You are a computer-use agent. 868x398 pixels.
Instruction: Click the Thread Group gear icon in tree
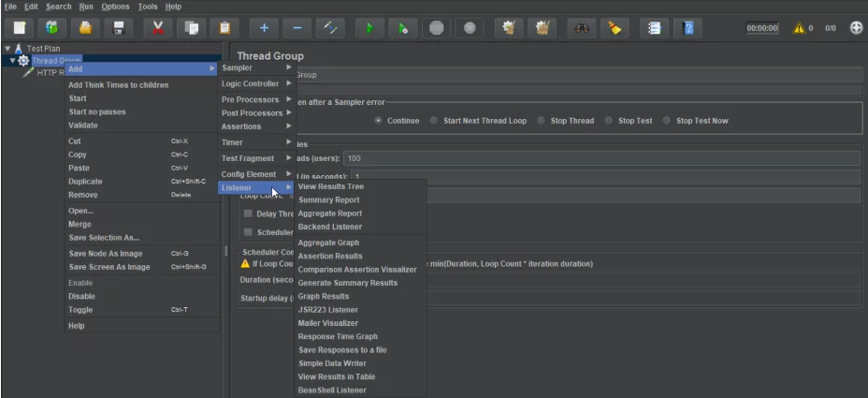[x=23, y=61]
